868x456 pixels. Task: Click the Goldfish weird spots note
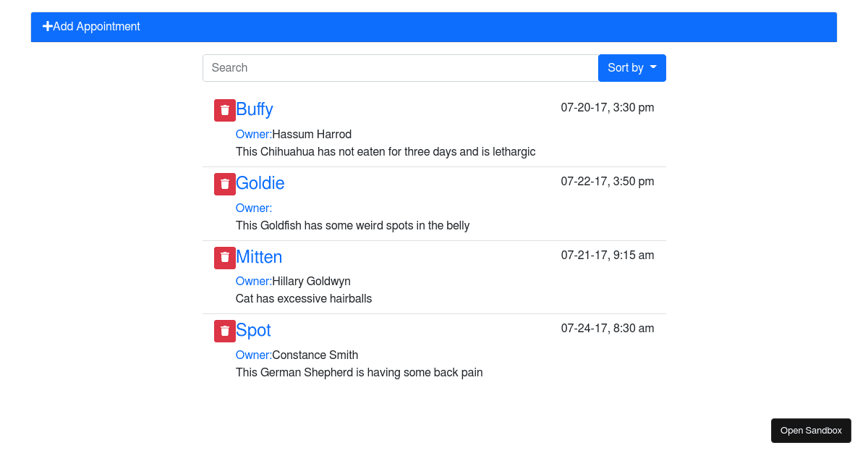353,226
